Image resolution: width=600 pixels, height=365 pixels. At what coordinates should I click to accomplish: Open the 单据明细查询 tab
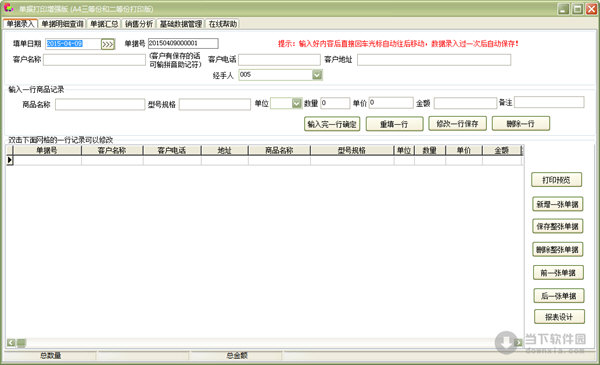coord(62,24)
